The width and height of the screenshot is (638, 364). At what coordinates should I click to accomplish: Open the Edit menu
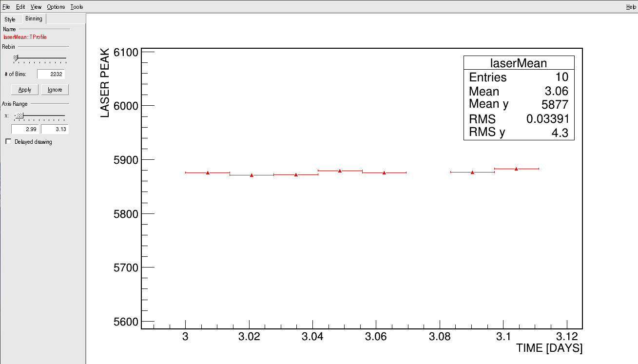(x=20, y=7)
